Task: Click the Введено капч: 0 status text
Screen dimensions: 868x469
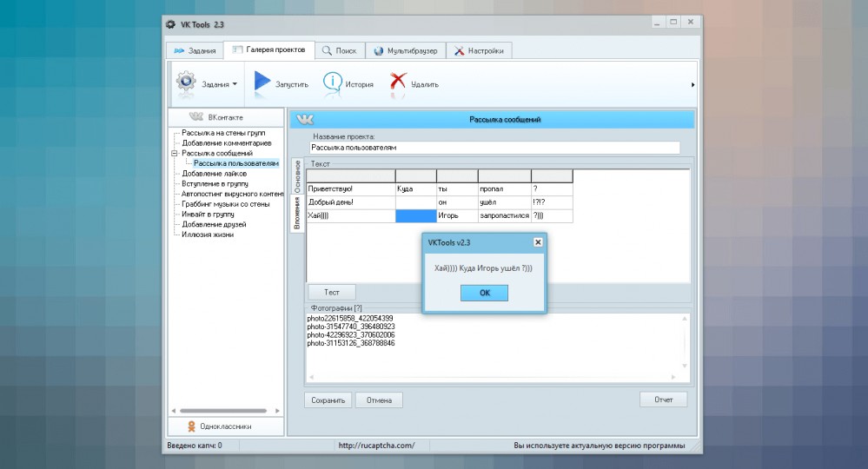Action: click(195, 446)
